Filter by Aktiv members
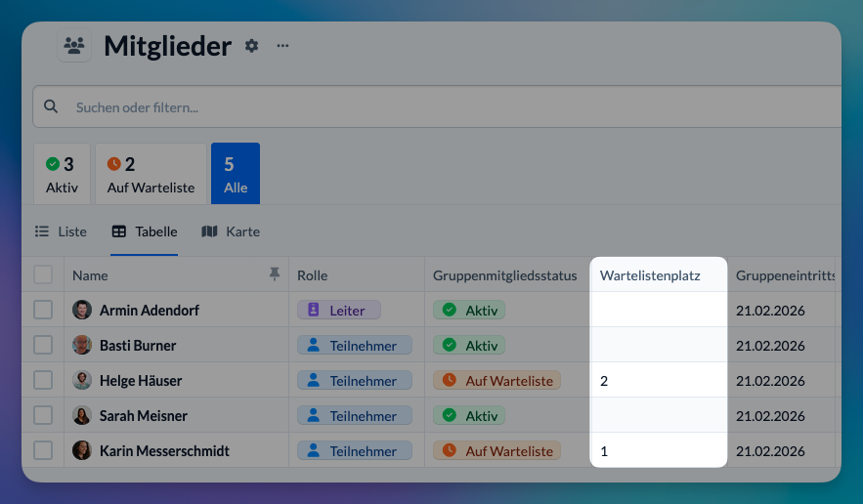 (62, 174)
